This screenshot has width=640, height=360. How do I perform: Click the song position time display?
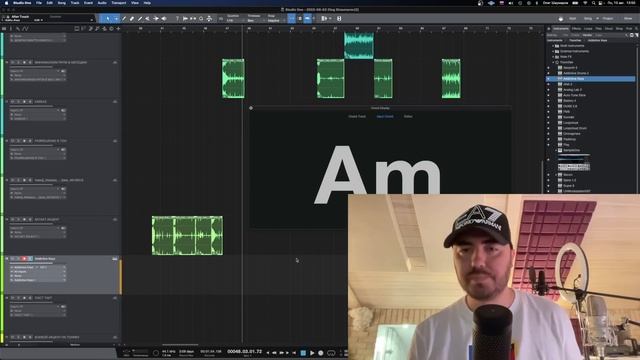click(244, 351)
